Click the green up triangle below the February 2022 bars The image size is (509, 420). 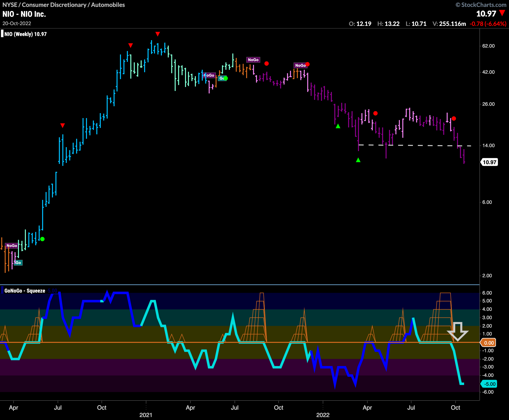pos(338,126)
